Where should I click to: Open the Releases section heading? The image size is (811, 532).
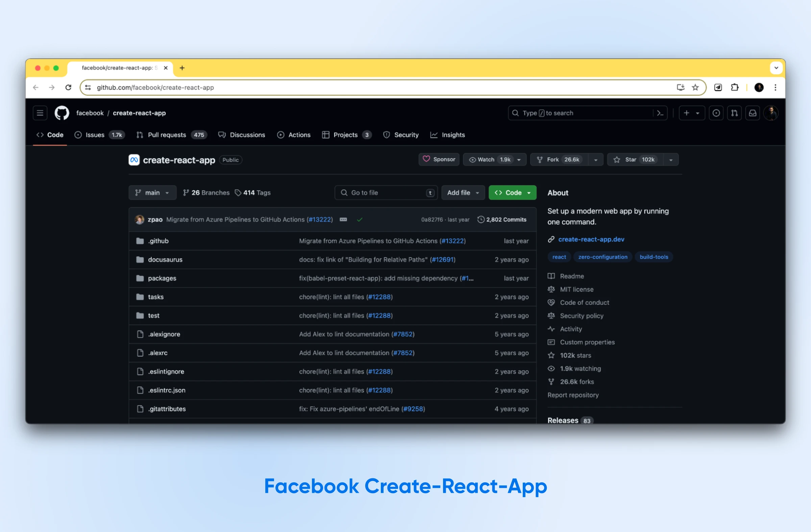[x=562, y=420]
